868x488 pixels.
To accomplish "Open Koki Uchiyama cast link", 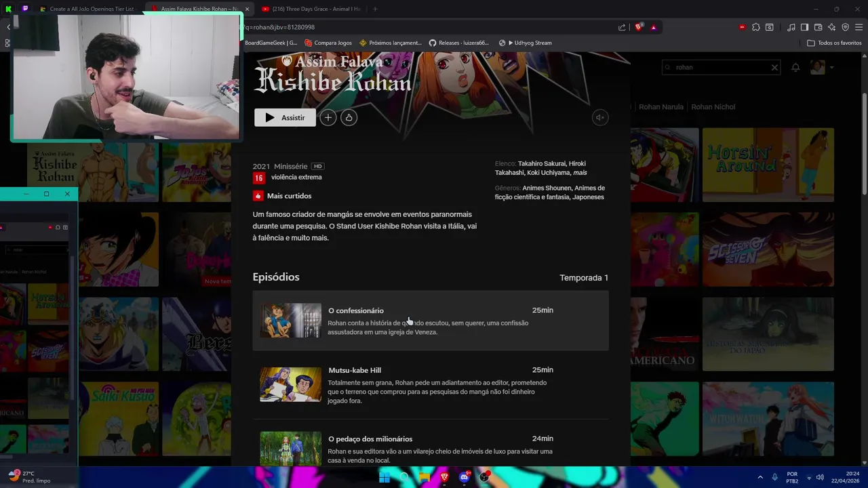I will point(548,173).
